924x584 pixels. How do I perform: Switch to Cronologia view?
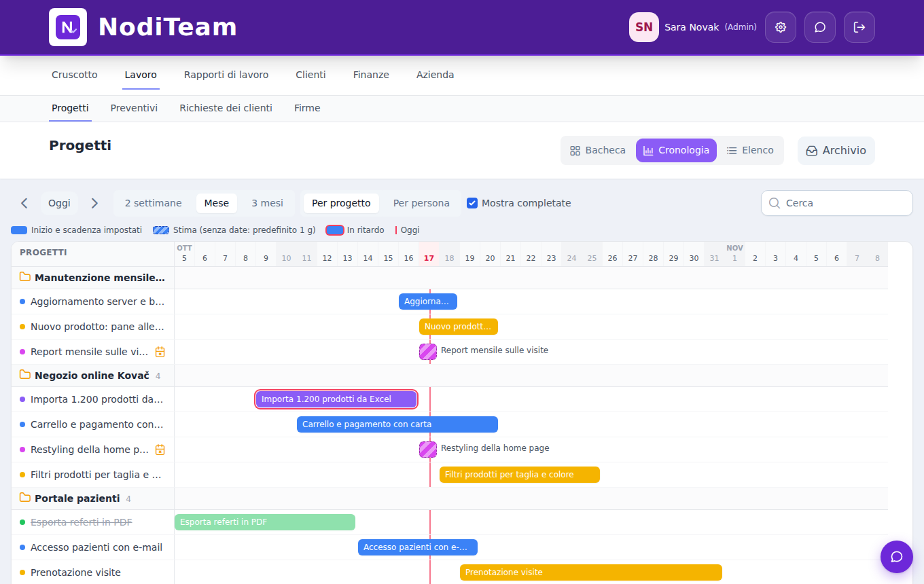click(x=676, y=150)
